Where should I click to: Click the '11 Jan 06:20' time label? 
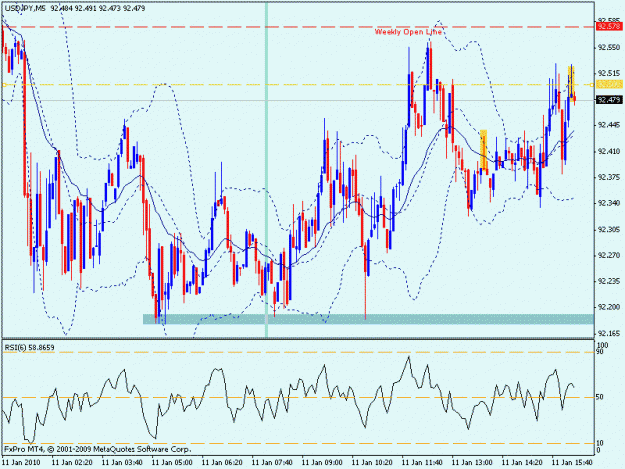coord(222,463)
